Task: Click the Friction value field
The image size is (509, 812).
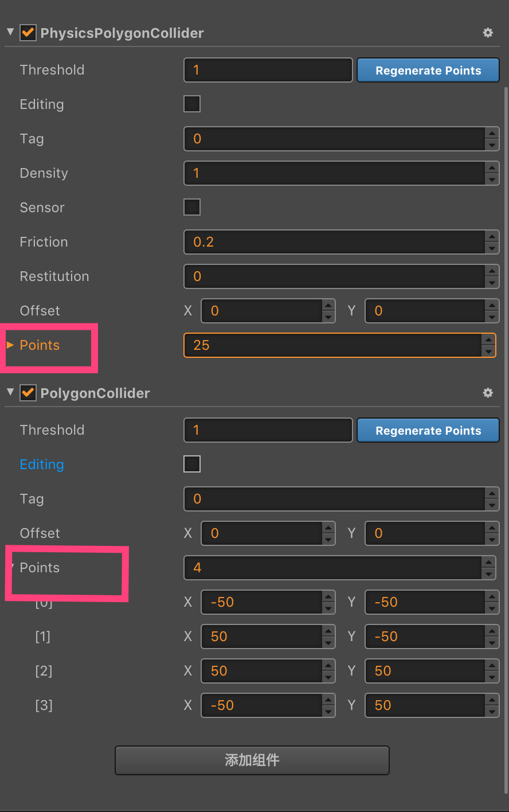Action: click(x=335, y=242)
